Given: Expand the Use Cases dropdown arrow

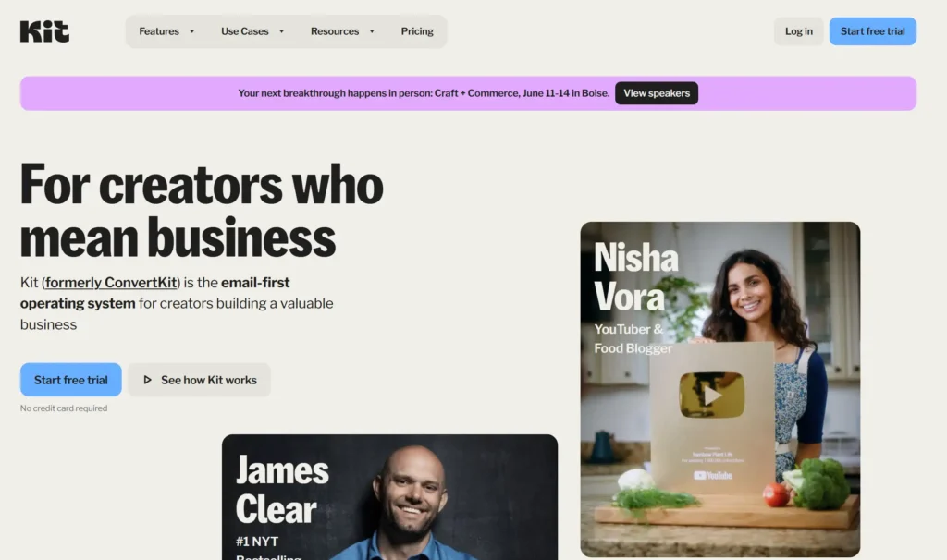Looking at the screenshot, I should 281,31.
